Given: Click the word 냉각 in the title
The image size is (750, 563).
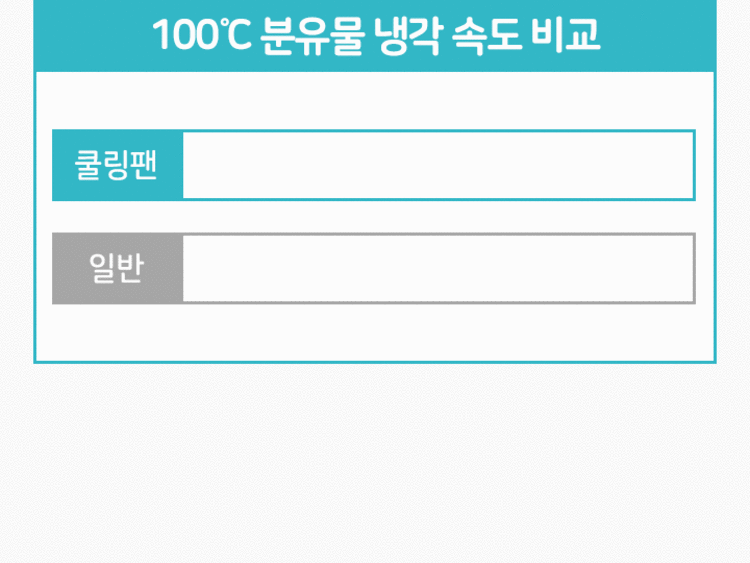Looking at the screenshot, I should (x=407, y=35).
